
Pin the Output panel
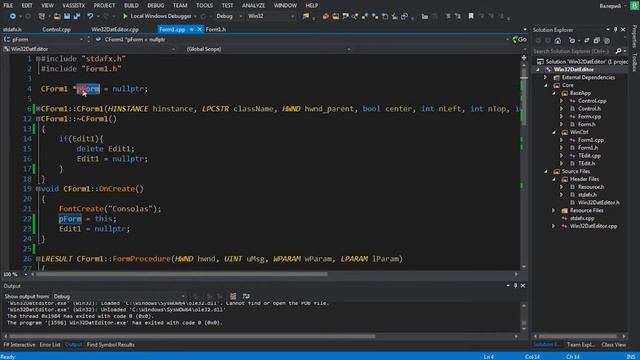pyautogui.click(x=516, y=286)
